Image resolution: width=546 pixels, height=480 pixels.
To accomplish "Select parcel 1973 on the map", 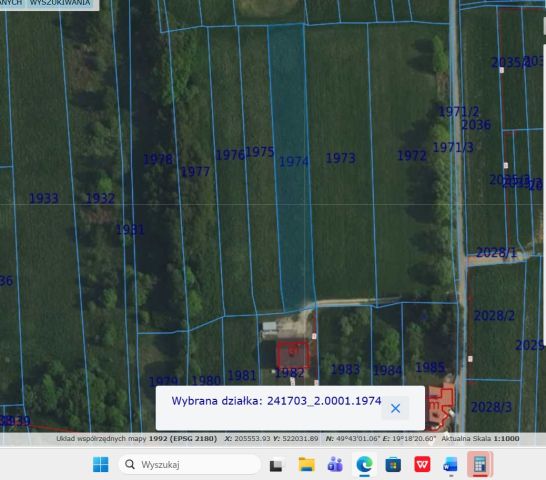I will 340,158.
